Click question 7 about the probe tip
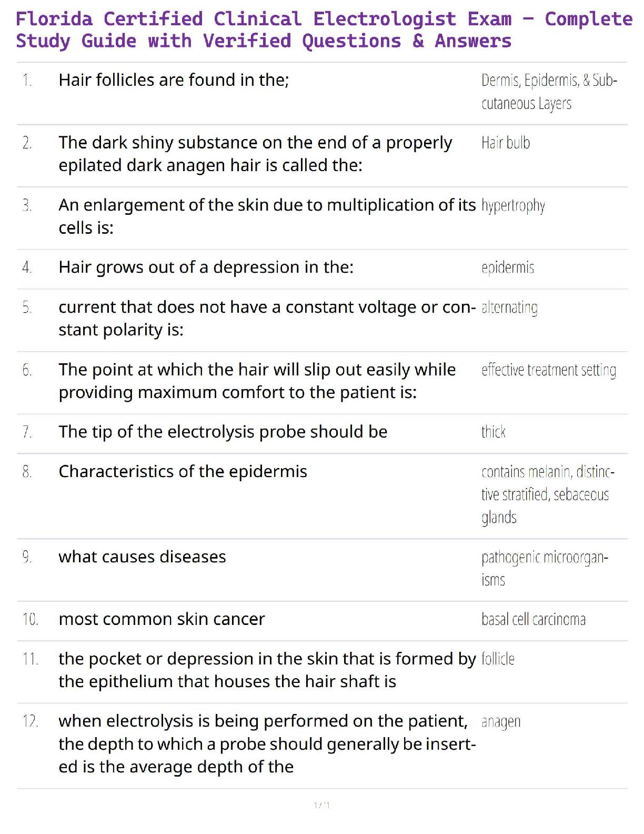 [223, 432]
